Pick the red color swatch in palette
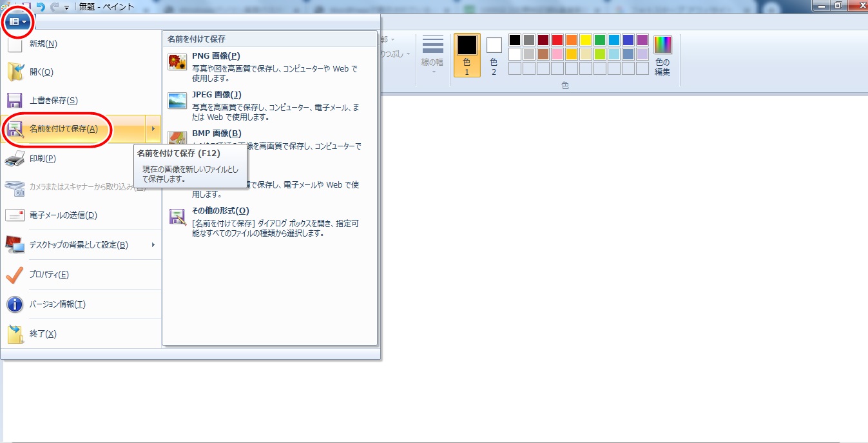This screenshot has width=868, height=443. [557, 40]
